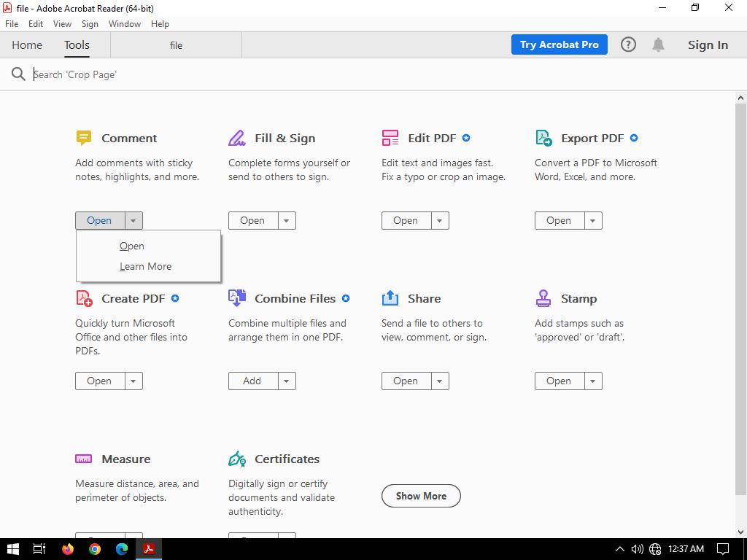
Task: Open the notifications bell
Action: (x=658, y=44)
